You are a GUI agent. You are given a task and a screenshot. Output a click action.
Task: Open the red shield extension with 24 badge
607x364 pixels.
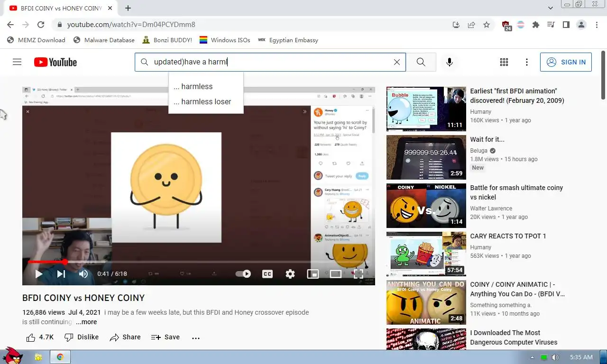point(506,25)
